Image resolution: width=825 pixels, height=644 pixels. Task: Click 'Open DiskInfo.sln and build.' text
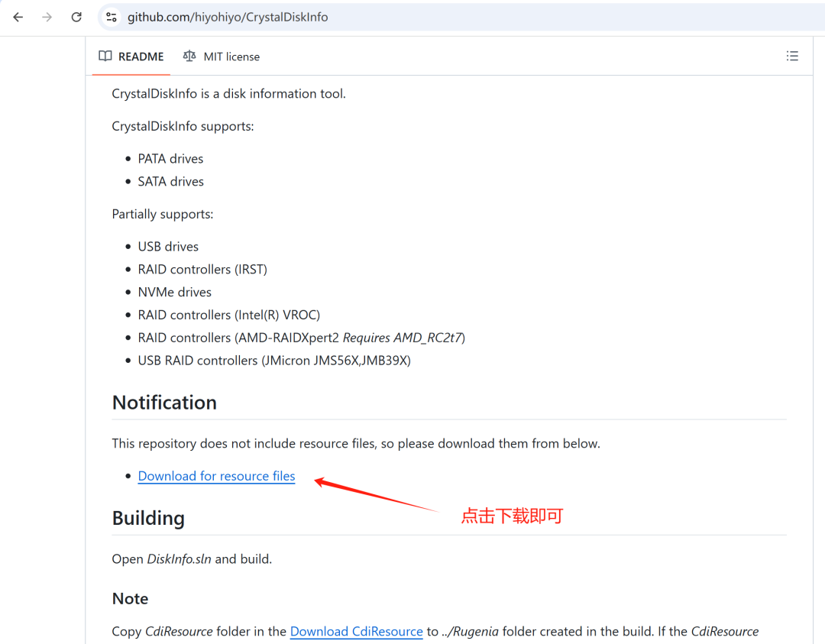click(x=192, y=558)
